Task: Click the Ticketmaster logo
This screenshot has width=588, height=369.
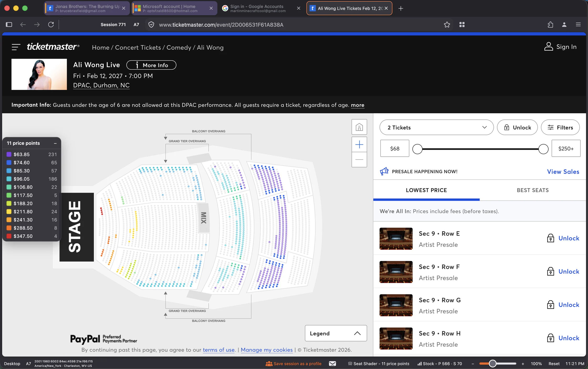Action: (x=53, y=47)
